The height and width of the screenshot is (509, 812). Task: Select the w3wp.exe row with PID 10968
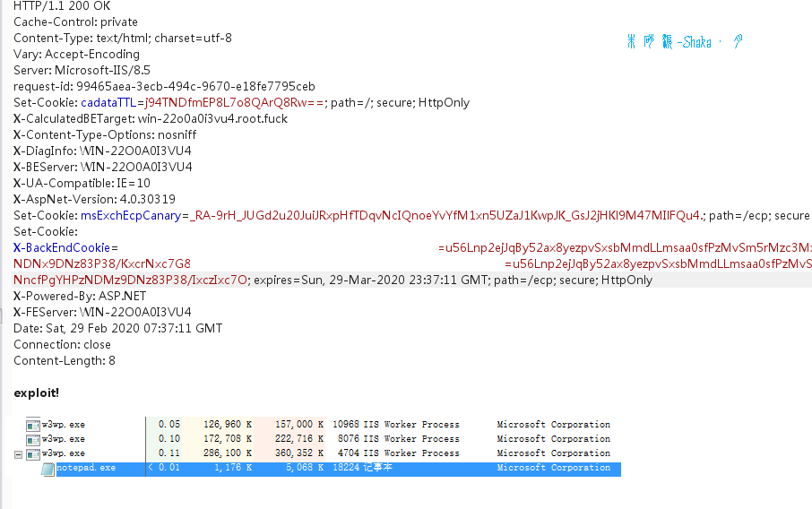click(x=318, y=425)
